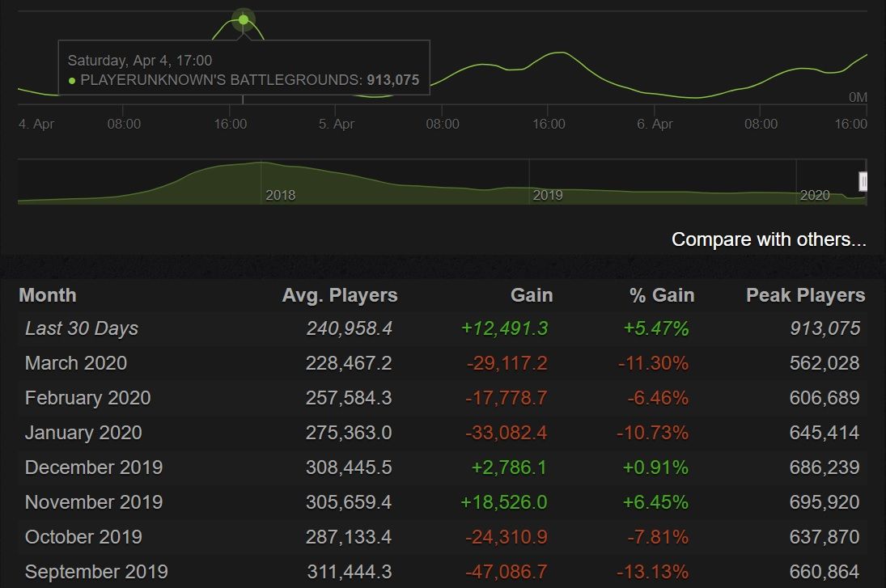The width and height of the screenshot is (886, 588).
Task: Select the gain value -33,082.4
Action: click(507, 433)
